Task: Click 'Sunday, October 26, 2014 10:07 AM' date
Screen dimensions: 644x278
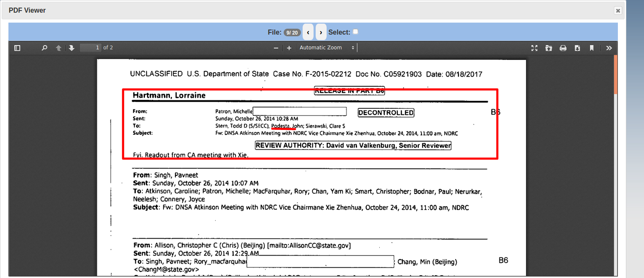Action: point(205,184)
